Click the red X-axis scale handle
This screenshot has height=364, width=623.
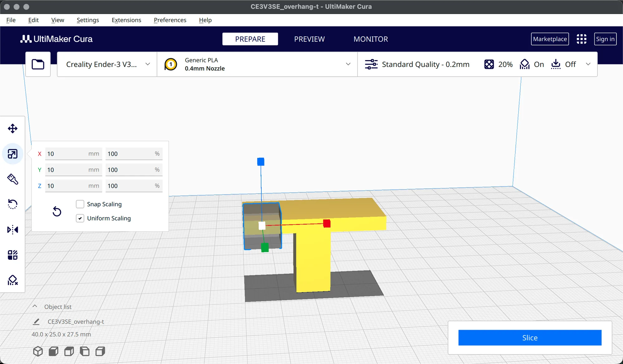coord(327,223)
